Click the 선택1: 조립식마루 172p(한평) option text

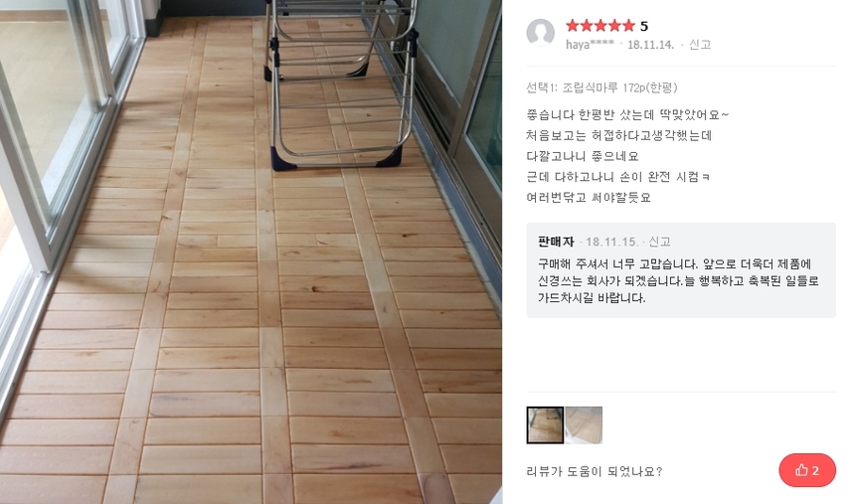601,87
